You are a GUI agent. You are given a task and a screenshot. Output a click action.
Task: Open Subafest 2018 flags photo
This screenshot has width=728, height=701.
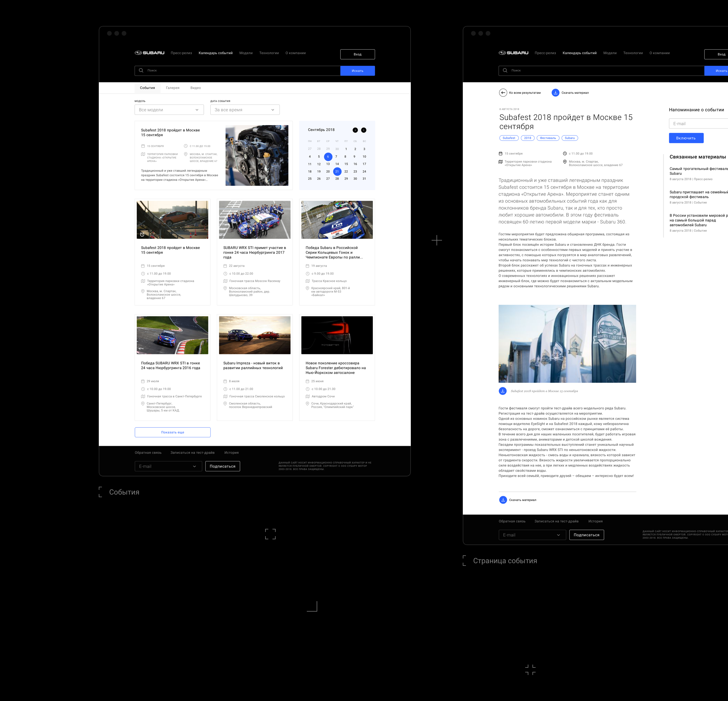(x=567, y=344)
